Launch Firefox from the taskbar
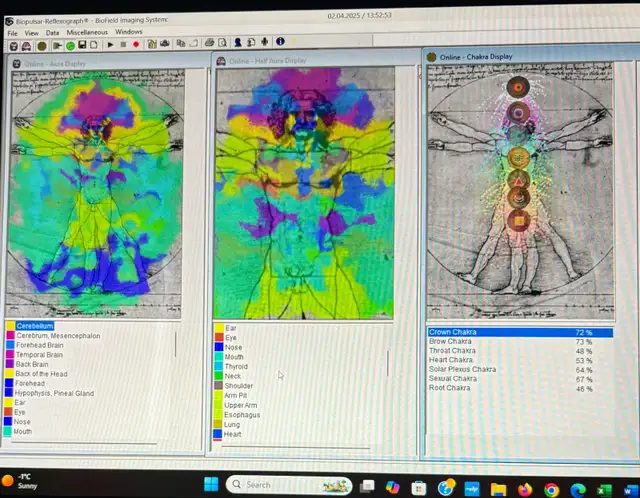640x498 pixels. 525,489
